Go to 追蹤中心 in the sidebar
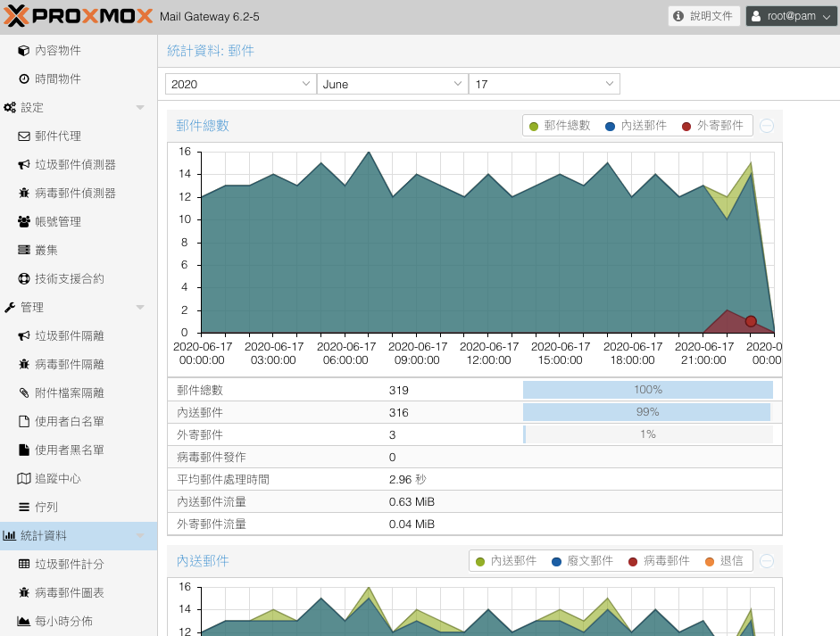 coord(79,479)
